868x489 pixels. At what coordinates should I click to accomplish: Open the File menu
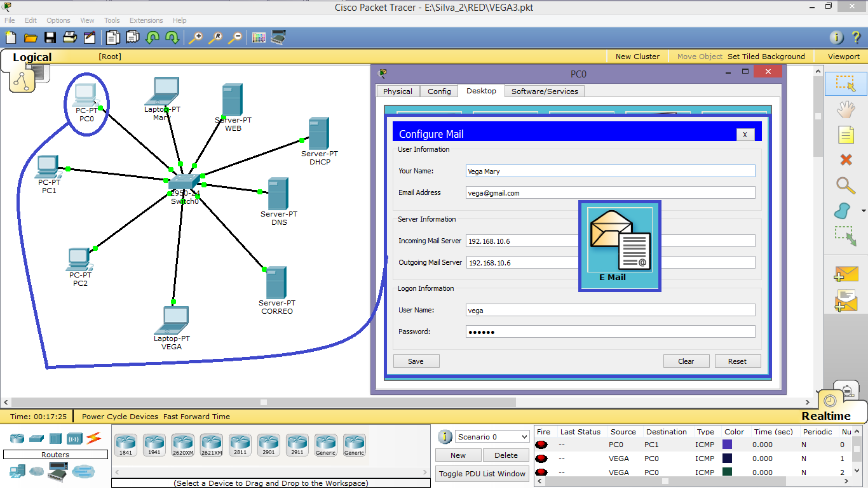(10, 20)
